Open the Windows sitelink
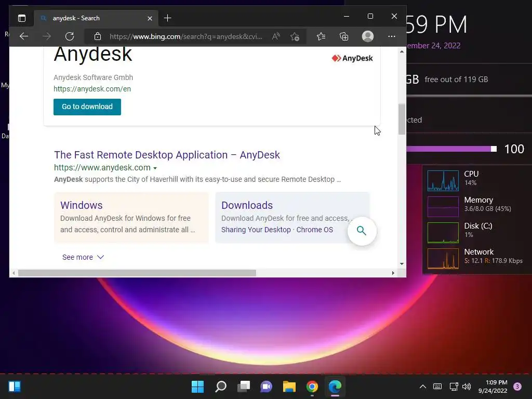The height and width of the screenshot is (399, 532). tap(82, 205)
